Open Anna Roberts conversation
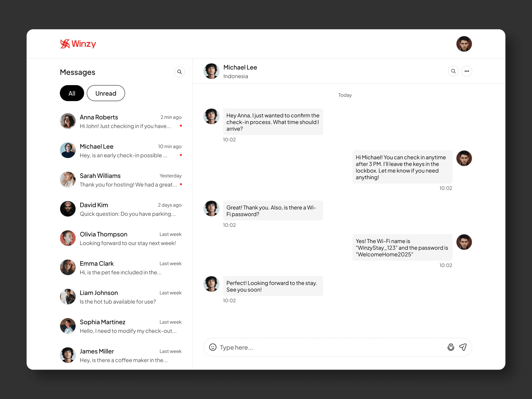The width and height of the screenshot is (532, 399). [x=121, y=121]
